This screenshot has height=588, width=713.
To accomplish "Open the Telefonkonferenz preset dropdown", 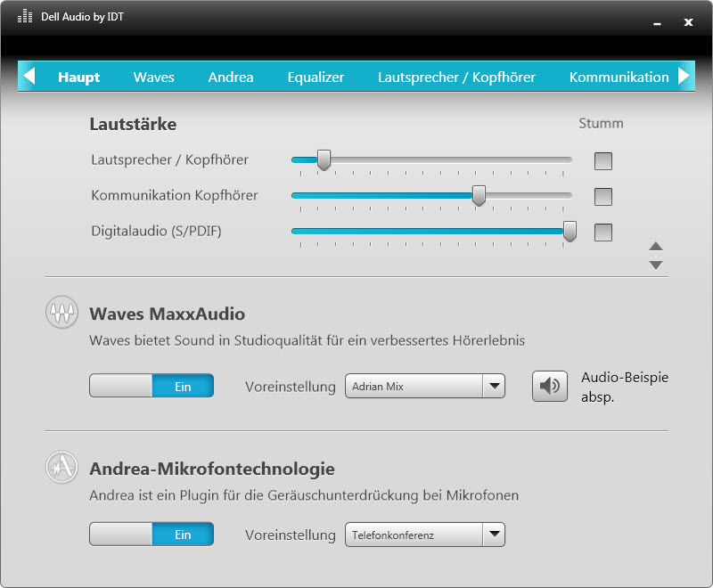I will (x=425, y=535).
